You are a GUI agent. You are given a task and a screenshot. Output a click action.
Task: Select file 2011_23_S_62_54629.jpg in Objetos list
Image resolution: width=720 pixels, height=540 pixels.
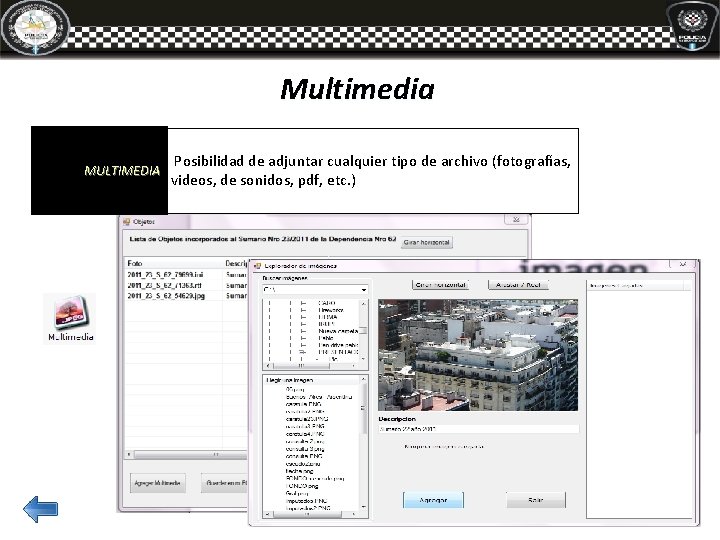point(166,296)
